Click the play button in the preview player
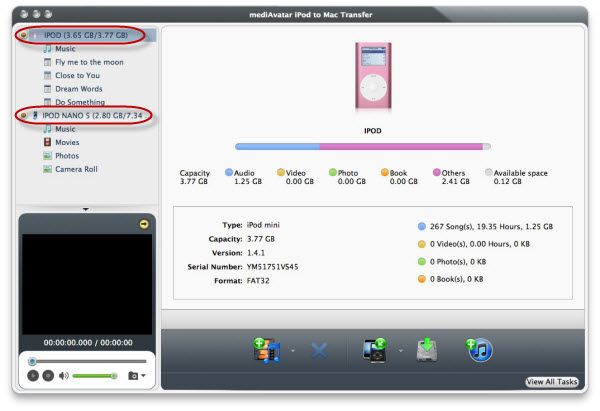This screenshot has height=411, width=600. (33, 376)
